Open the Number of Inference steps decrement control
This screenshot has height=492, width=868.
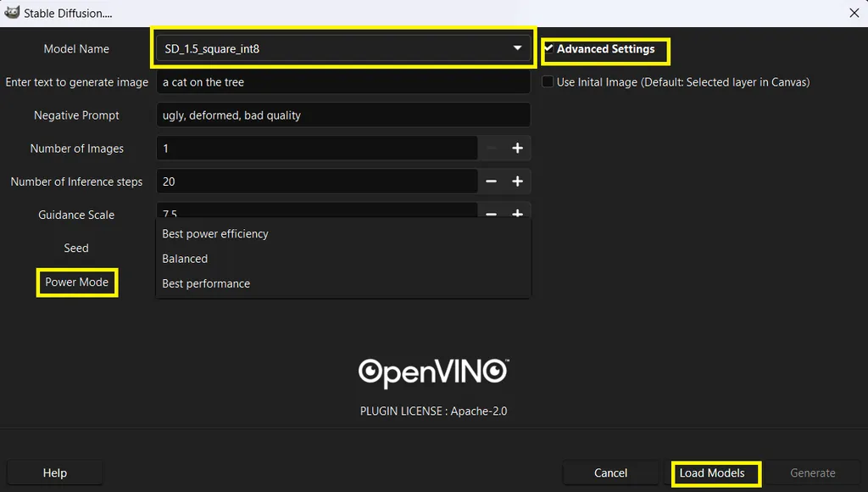click(x=491, y=181)
